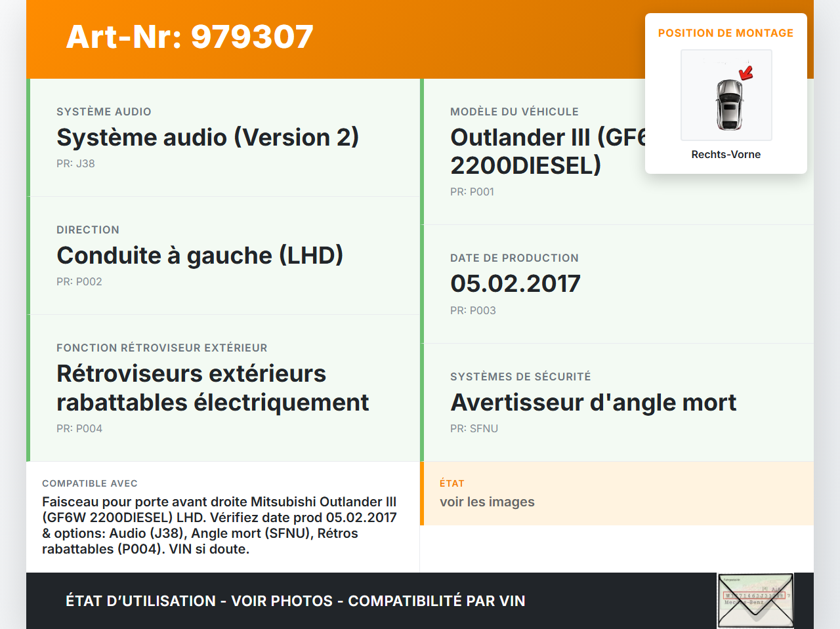The width and height of the screenshot is (840, 629).
Task: Select the Art-Nr: 979307 title
Action: 190,38
